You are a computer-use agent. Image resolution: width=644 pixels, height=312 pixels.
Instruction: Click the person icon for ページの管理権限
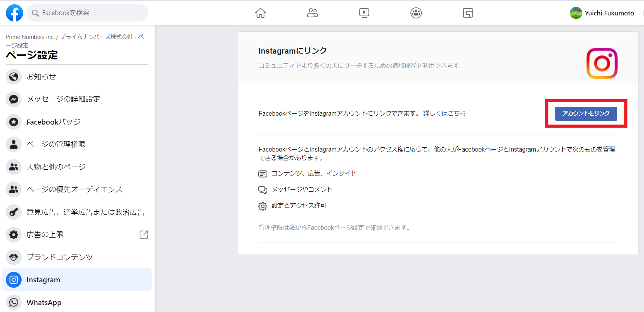(x=13, y=144)
